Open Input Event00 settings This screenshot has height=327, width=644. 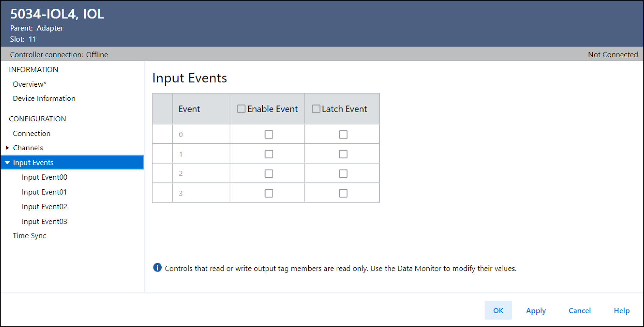coord(44,177)
